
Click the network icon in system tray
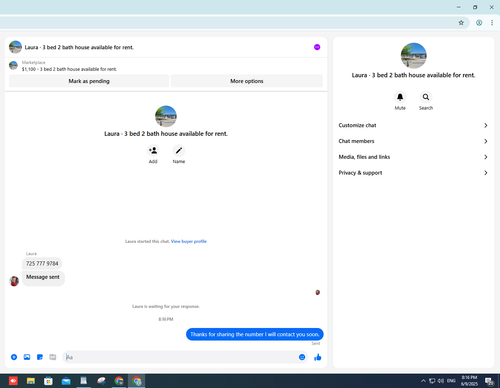[432, 381]
